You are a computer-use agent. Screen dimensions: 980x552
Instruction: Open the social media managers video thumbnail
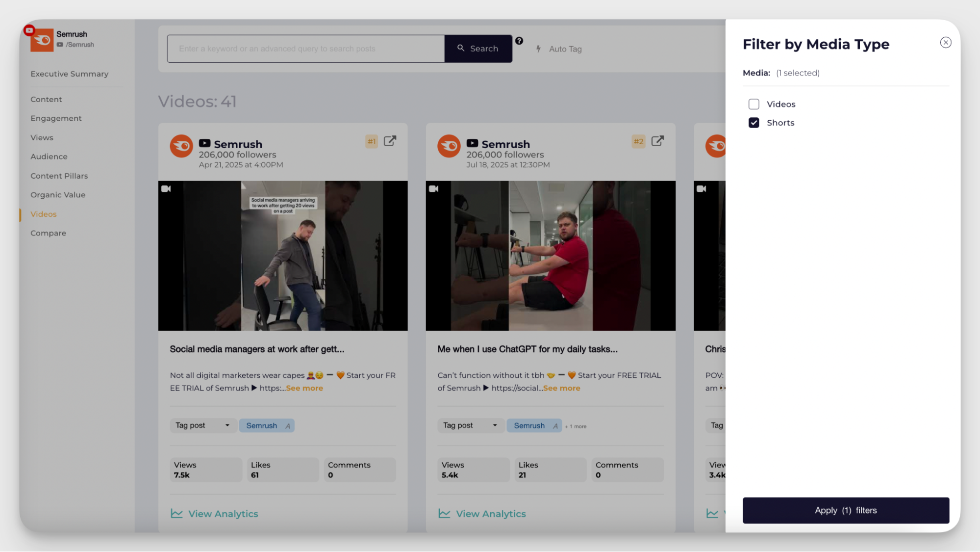click(x=283, y=256)
